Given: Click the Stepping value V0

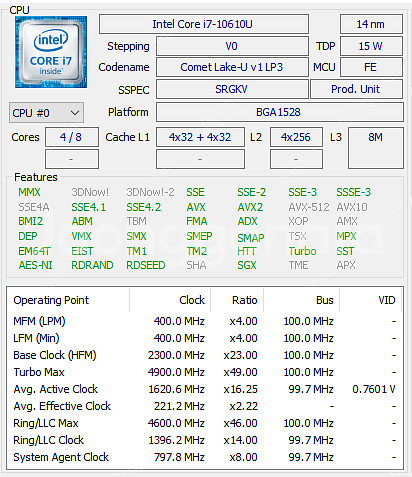Looking at the screenshot, I should point(232,46).
